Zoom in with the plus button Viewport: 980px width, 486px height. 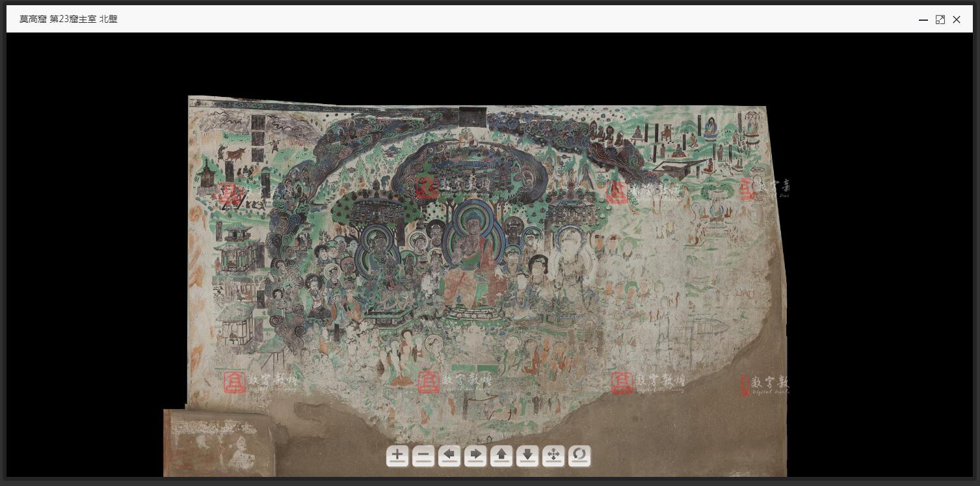coord(397,455)
